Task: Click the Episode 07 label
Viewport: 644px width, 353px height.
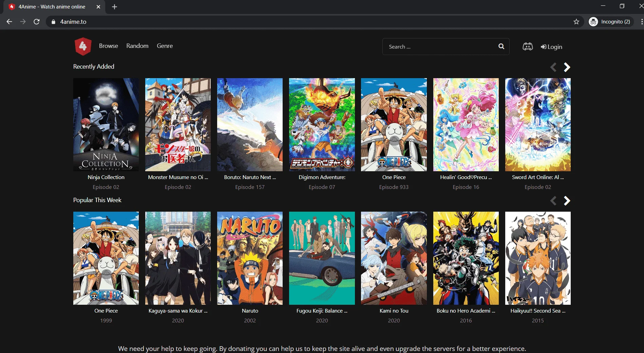Action: (322, 187)
